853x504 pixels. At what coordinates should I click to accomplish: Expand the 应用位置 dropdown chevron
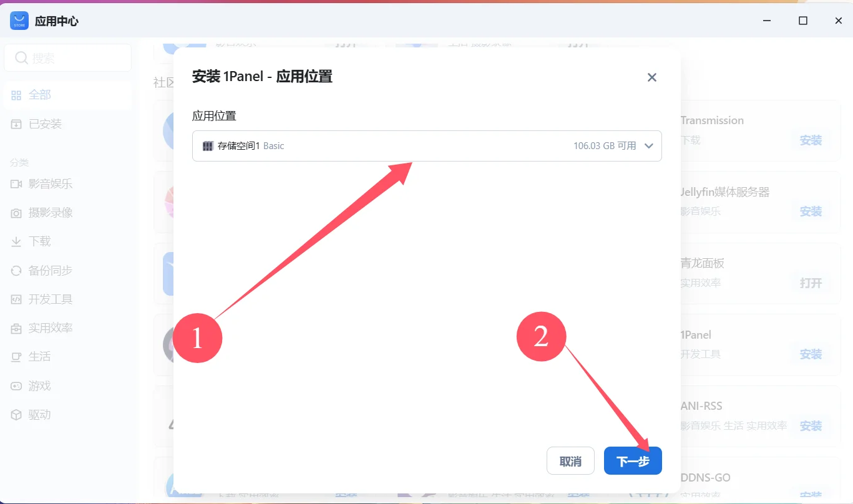(648, 146)
